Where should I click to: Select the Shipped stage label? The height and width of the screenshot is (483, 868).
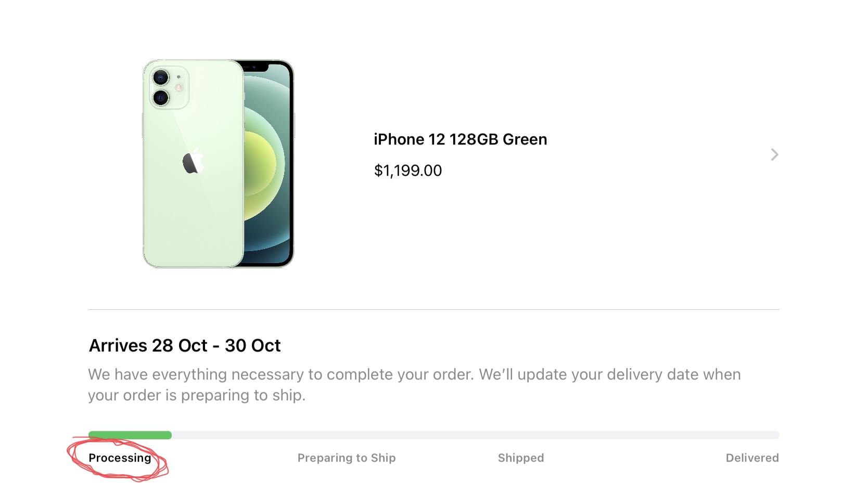point(520,458)
